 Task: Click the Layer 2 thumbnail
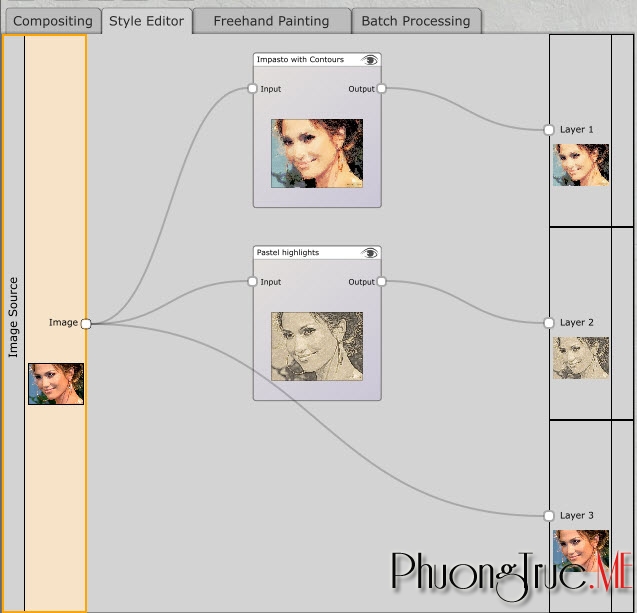click(x=581, y=358)
